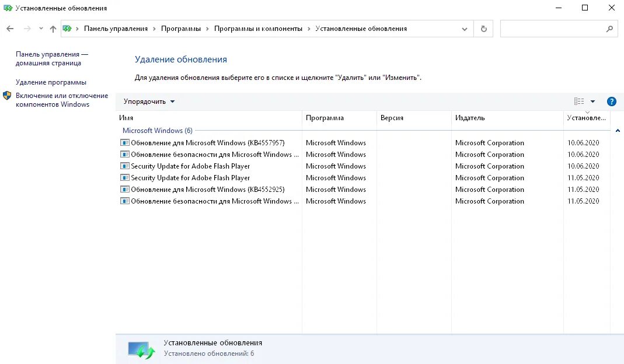Select update KB4552925 row
The width and height of the screenshot is (624, 364).
point(363,190)
